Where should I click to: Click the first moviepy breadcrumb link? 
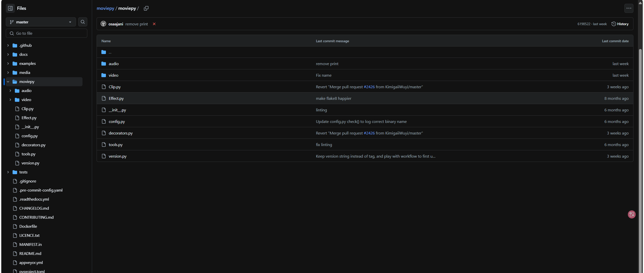pos(105,8)
